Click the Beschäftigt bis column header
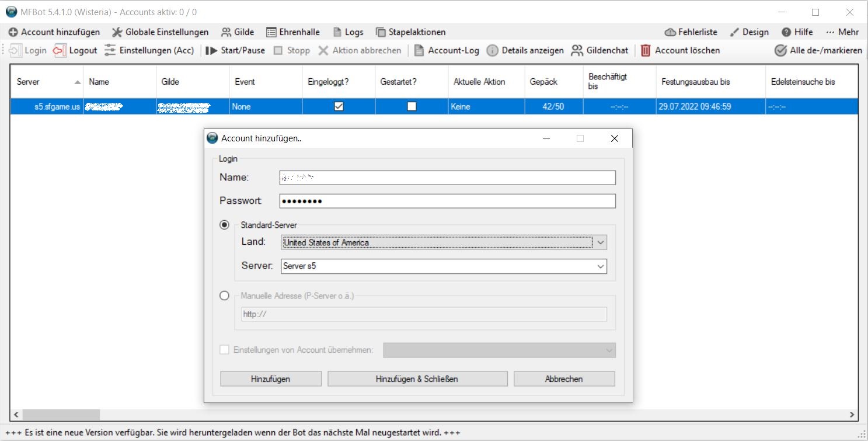868x441 pixels. pyautogui.click(x=619, y=82)
